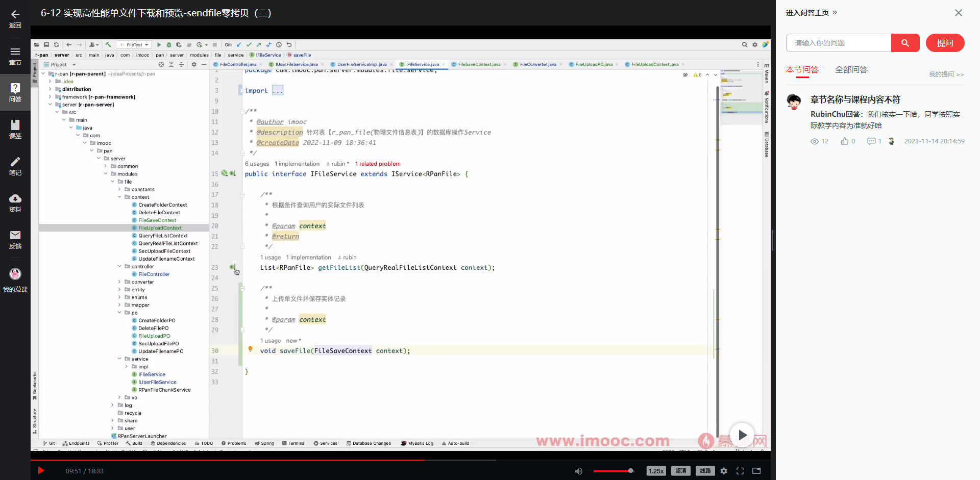This screenshot has height=480, width=980.
Task: Click the 我的提问 link
Action: pos(946,74)
